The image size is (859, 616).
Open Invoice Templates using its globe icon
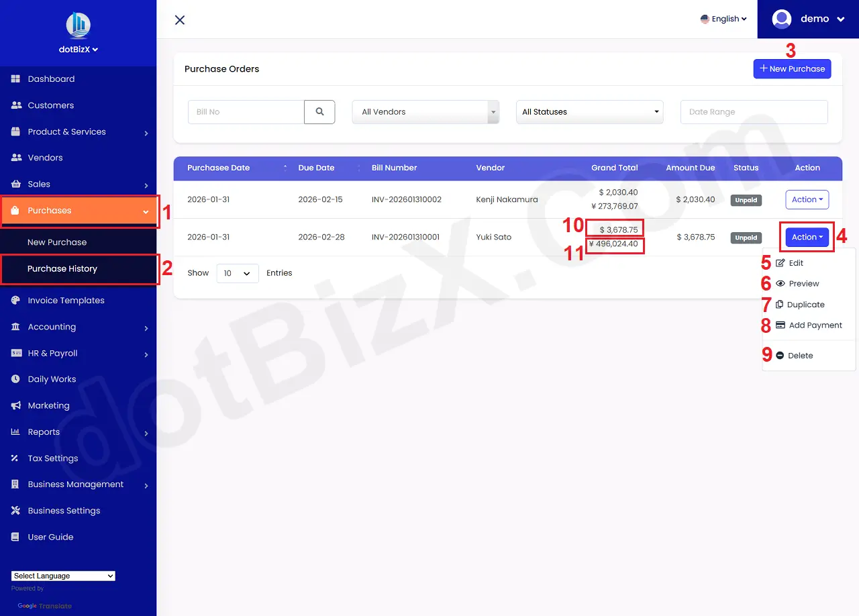[x=16, y=300]
